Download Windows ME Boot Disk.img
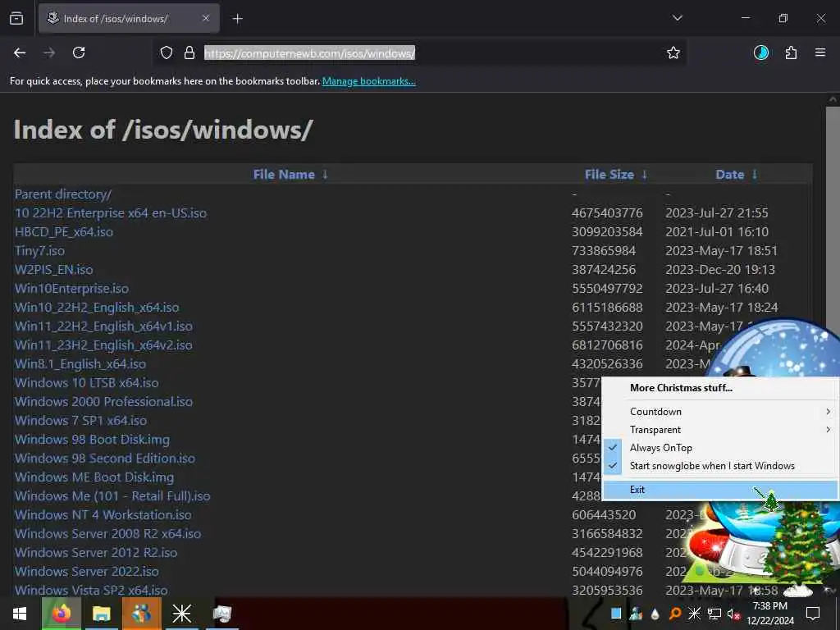 coord(94,477)
